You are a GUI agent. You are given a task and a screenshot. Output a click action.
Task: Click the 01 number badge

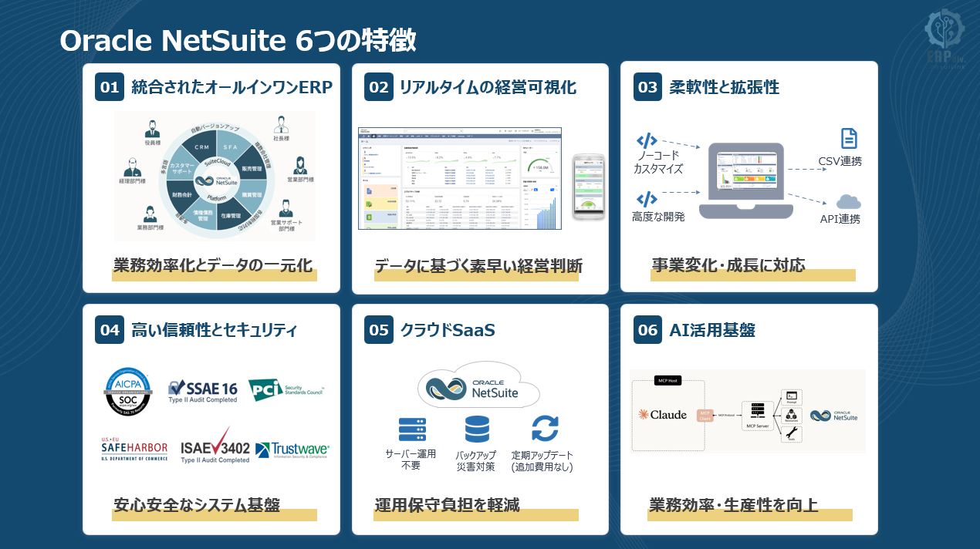[110, 87]
